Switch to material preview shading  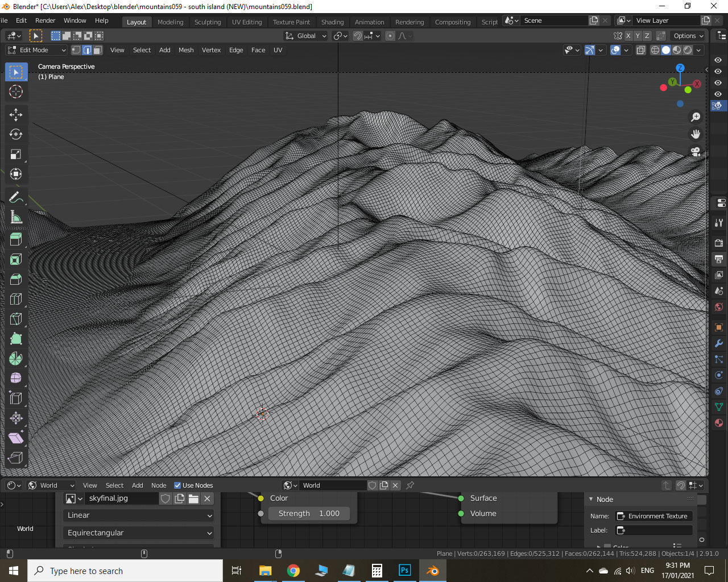pyautogui.click(x=677, y=50)
